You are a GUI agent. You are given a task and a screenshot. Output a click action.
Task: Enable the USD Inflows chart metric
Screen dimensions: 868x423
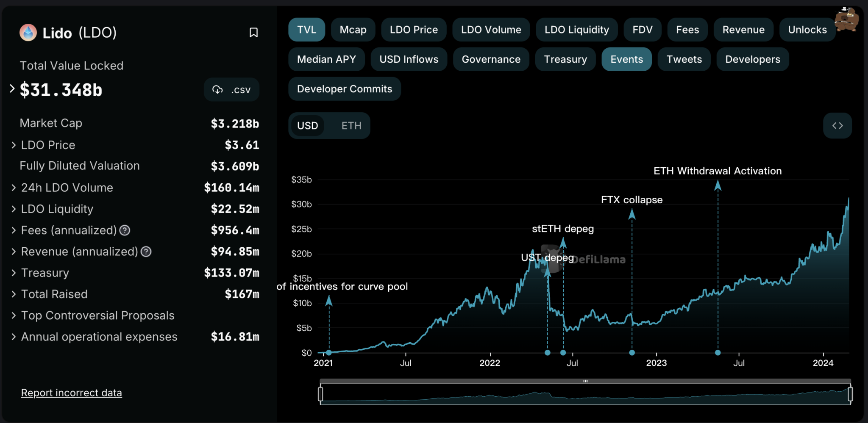point(409,59)
